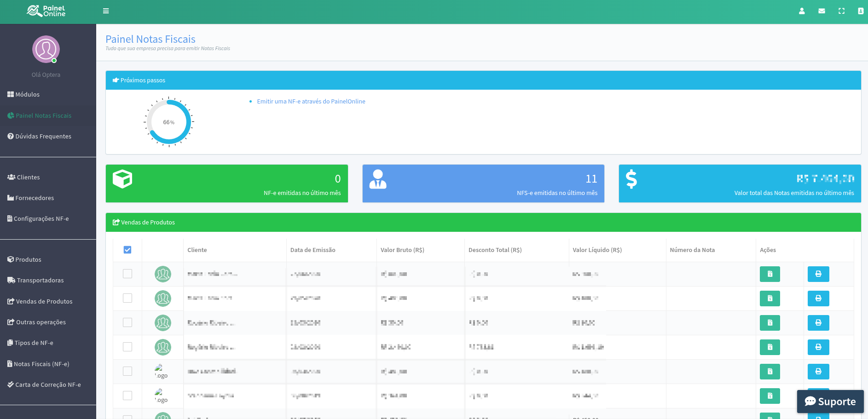This screenshot has width=868, height=419.
Task: Check the third row checkbox
Action: (127, 322)
